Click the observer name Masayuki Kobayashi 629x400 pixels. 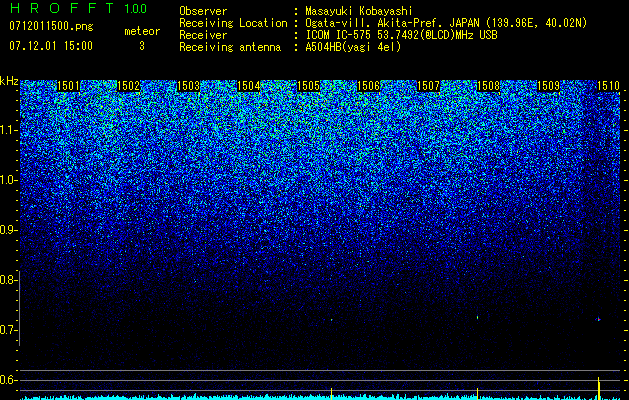click(359, 11)
